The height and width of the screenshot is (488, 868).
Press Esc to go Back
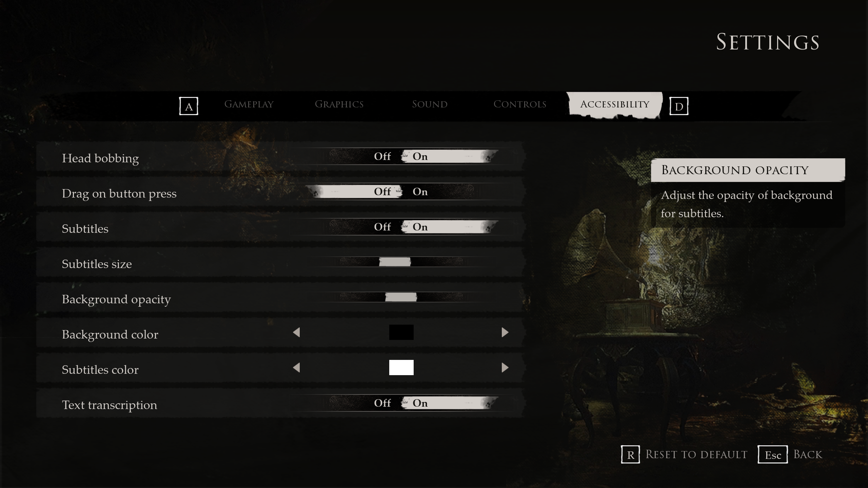click(773, 455)
